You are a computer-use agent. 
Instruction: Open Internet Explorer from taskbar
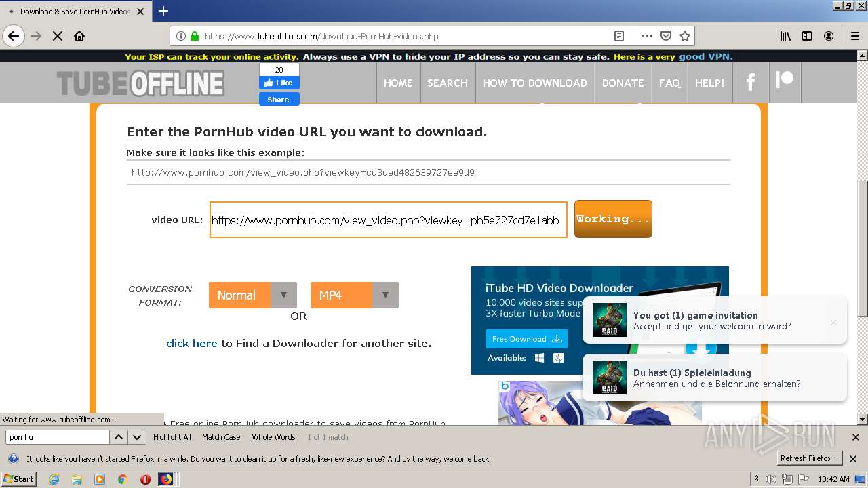click(54, 479)
